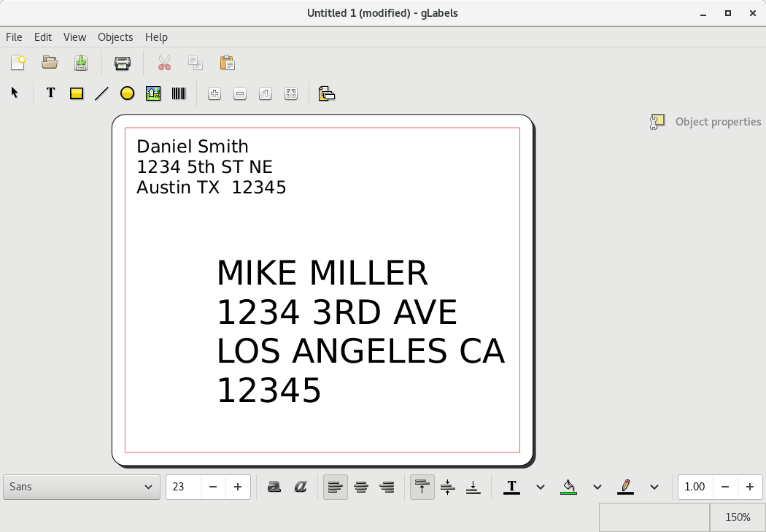Open merge properties icon
This screenshot has height=532, width=766.
point(326,93)
